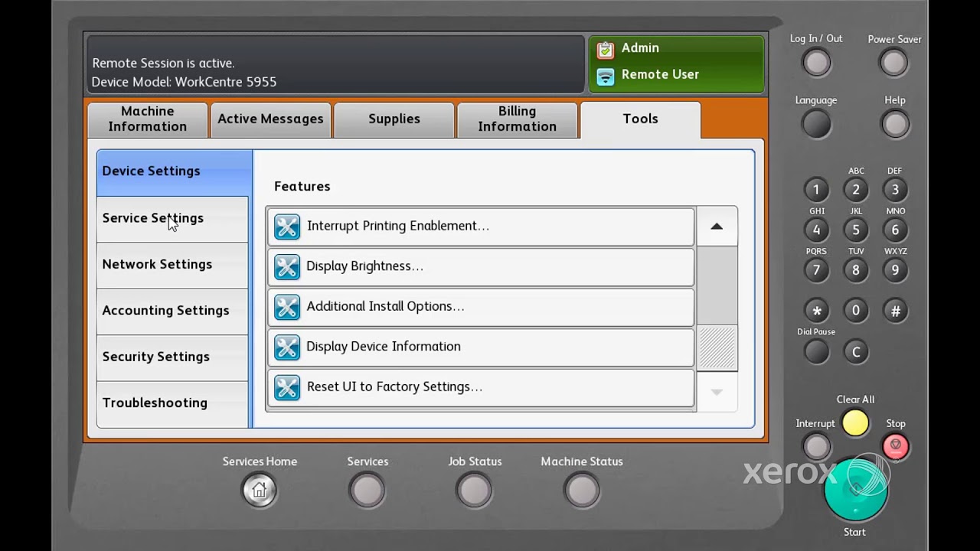Switch to the Billing Information tab

518,119
